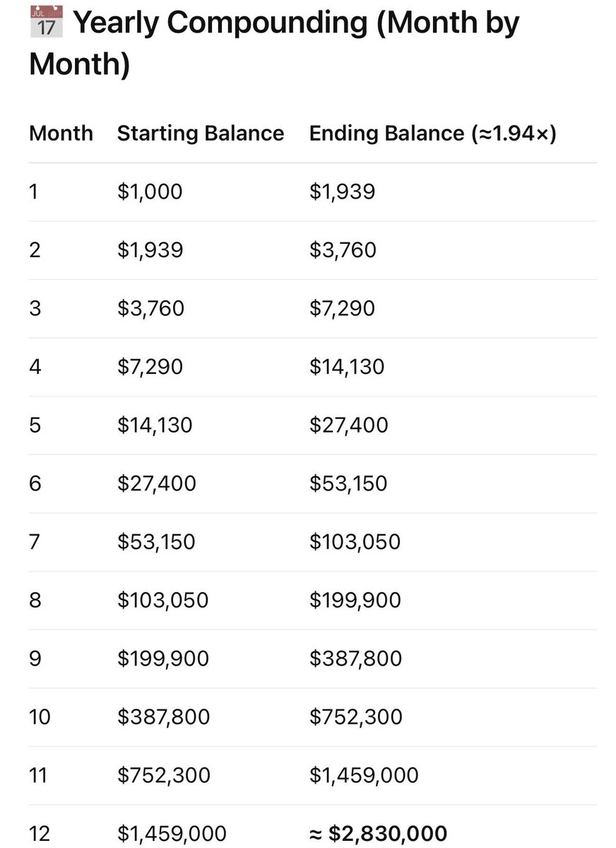Select the $14,130 ending balance in month 4
Viewport: 616px width, 848px height.
pos(347,367)
